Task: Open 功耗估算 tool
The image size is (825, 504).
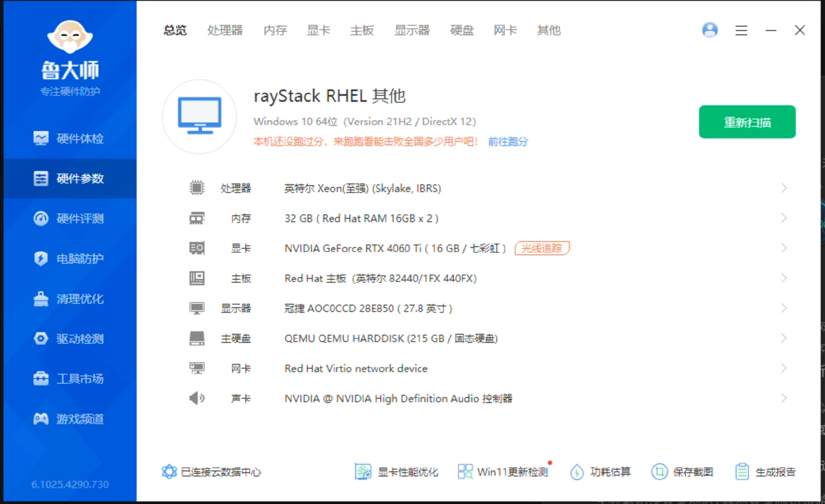Action: coord(600,472)
